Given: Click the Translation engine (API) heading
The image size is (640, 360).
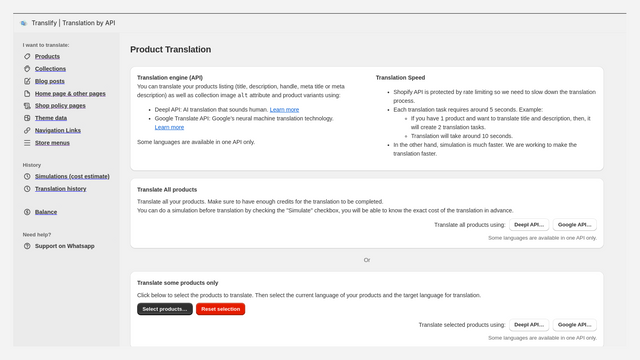Looking at the screenshot, I should [x=170, y=78].
